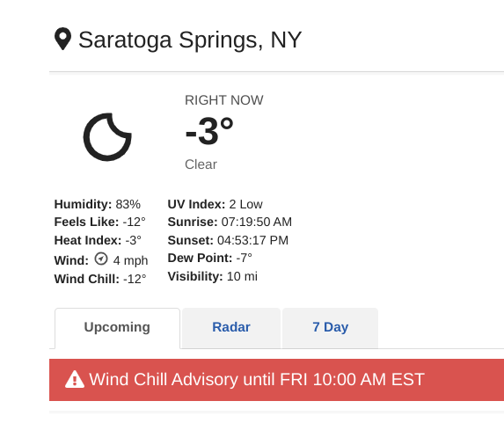The height and width of the screenshot is (423, 504).
Task: Open the Radar tab
Action: pyautogui.click(x=231, y=327)
